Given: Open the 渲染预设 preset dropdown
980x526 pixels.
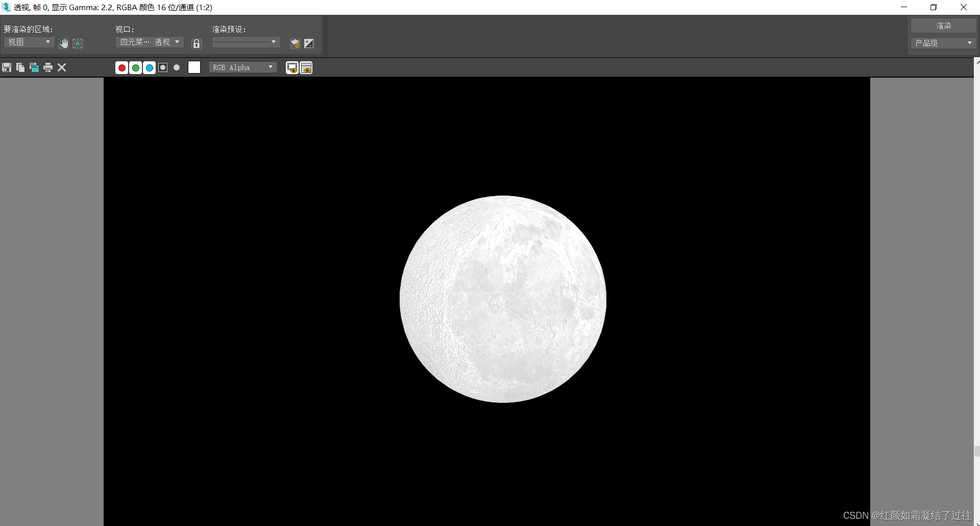Looking at the screenshot, I should 246,42.
